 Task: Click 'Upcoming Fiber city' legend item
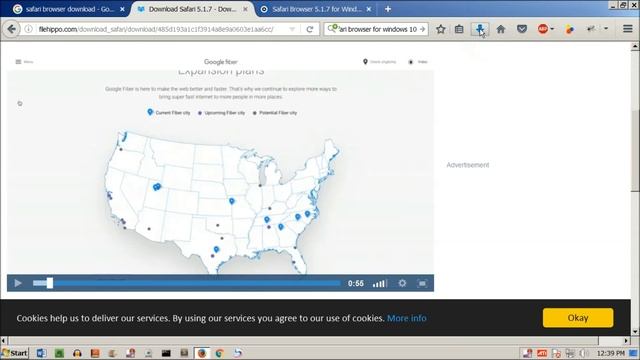221,113
